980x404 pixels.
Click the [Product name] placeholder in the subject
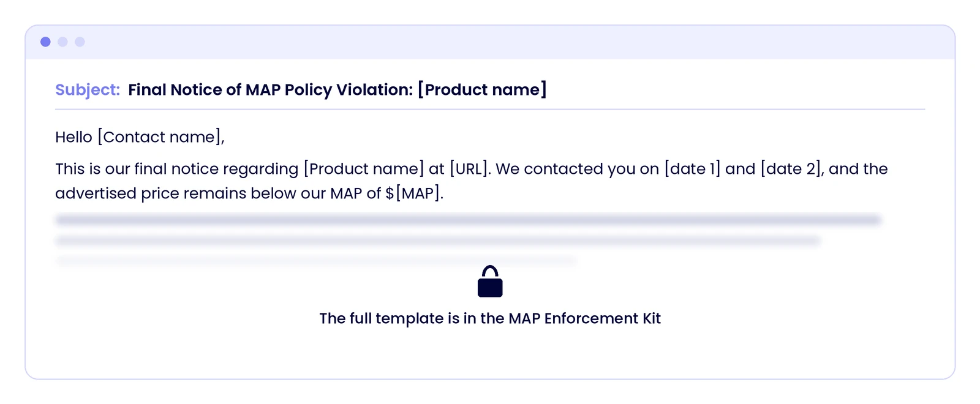[x=482, y=90]
